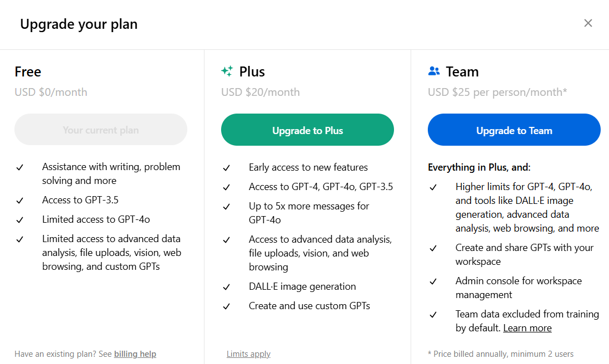Click the Everything in Plus, and: label

coord(479,167)
